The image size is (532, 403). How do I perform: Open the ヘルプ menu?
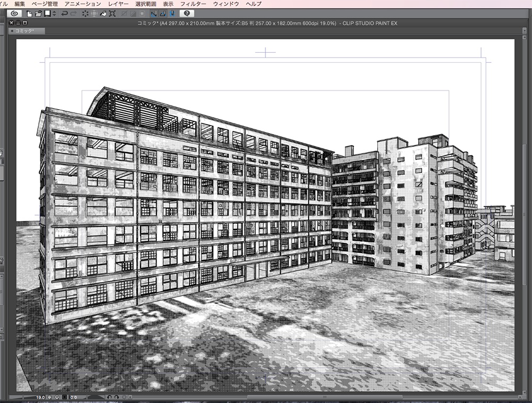pyautogui.click(x=254, y=4)
